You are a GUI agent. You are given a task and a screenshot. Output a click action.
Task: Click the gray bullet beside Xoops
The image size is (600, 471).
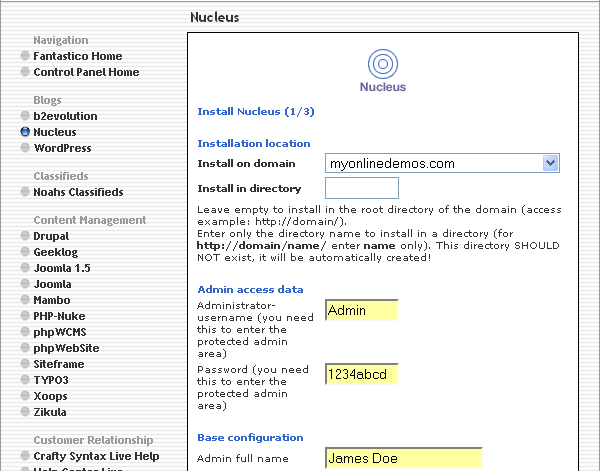click(25, 396)
